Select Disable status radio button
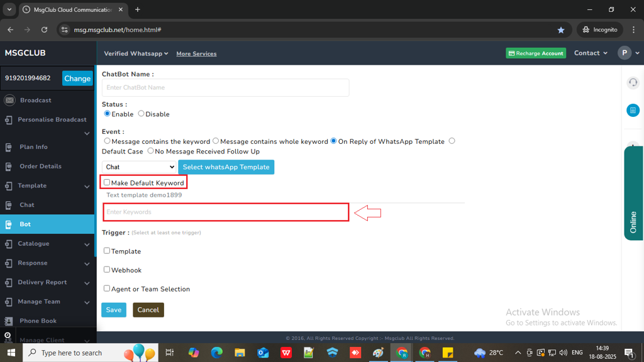 [x=141, y=114]
